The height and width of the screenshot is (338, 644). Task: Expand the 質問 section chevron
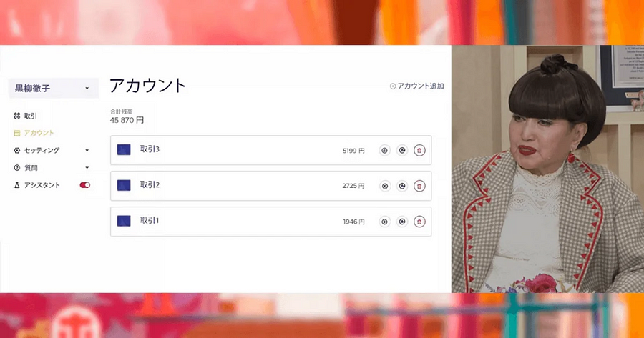pyautogui.click(x=87, y=167)
